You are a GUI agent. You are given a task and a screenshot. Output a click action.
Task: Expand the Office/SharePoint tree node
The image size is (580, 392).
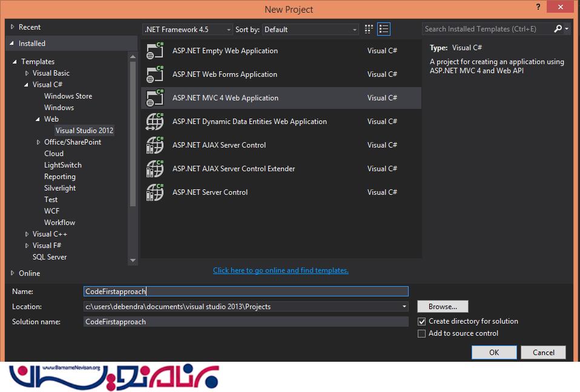tap(38, 142)
